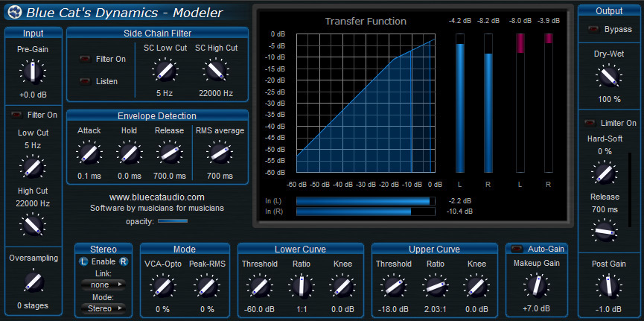Screen dimensions: 644x321
Task: Enable Side Chain Filter On LED
Action: (85, 59)
